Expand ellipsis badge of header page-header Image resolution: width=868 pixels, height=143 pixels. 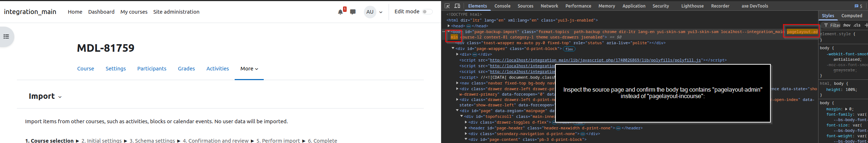pyautogui.click(x=618, y=128)
